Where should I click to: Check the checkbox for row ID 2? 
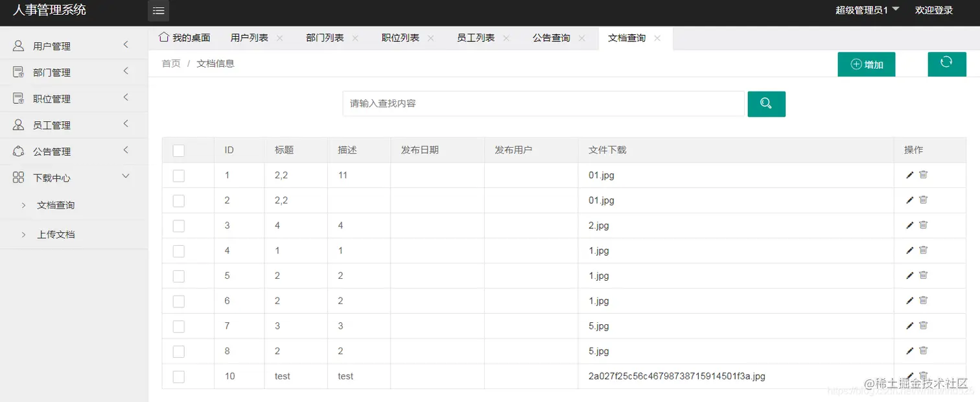tap(179, 201)
